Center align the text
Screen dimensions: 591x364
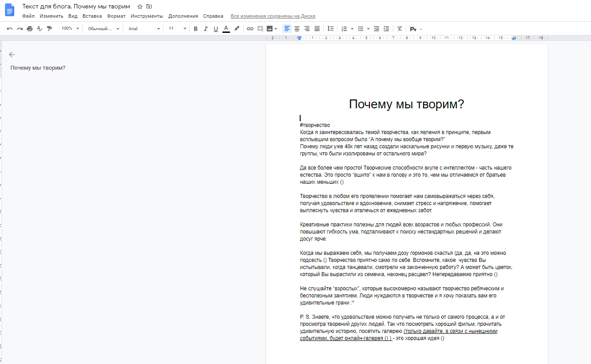(297, 28)
